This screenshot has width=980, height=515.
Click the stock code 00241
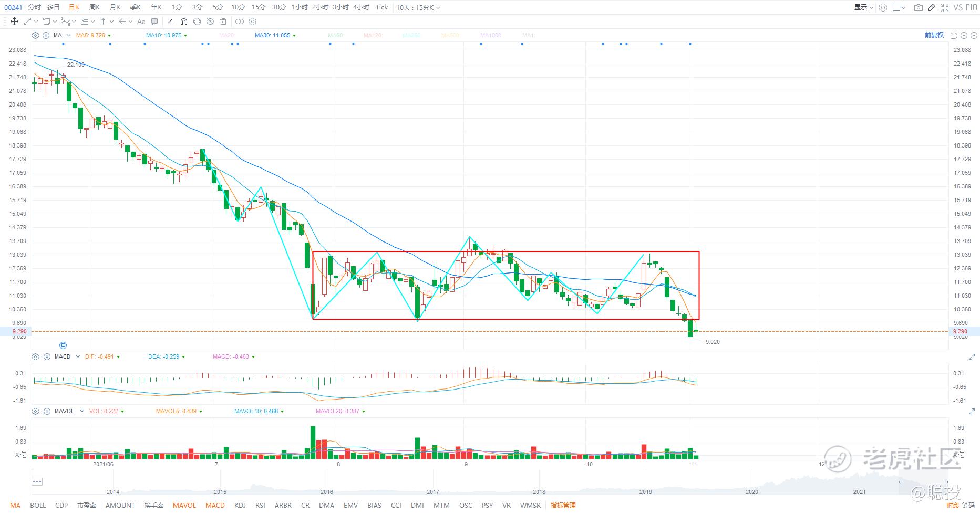(13, 7)
